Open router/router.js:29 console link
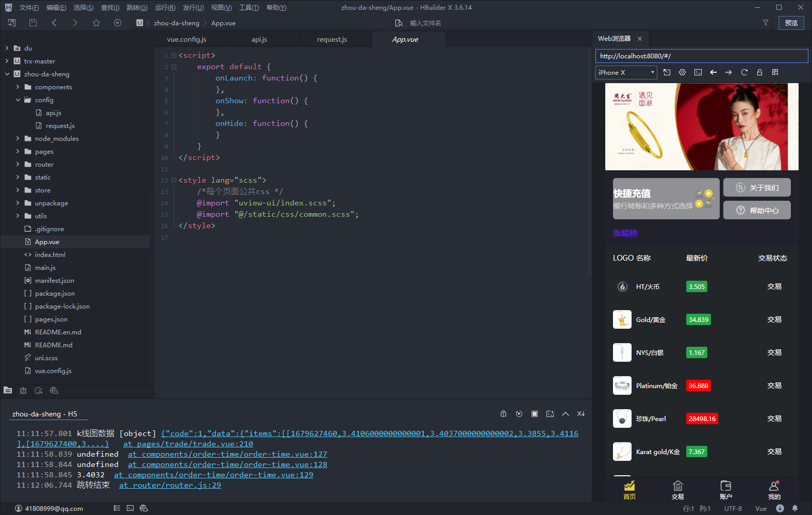The image size is (812, 515). (170, 485)
